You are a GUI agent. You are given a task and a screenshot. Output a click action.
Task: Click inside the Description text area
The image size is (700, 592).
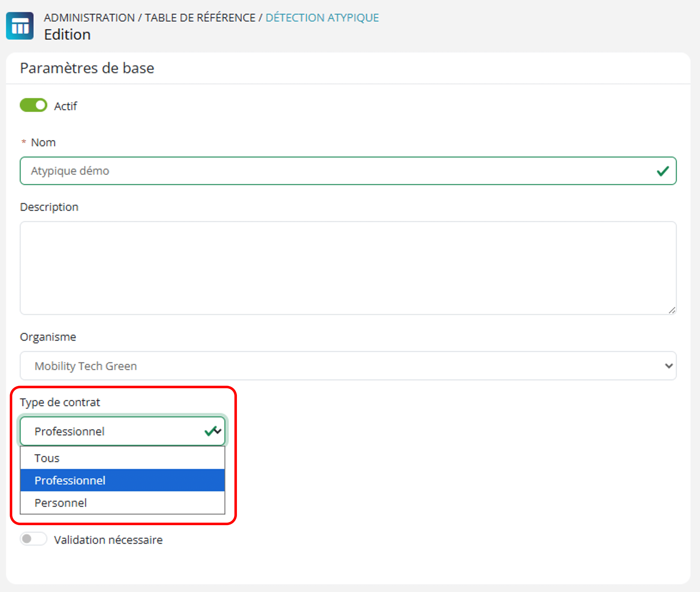(x=348, y=268)
